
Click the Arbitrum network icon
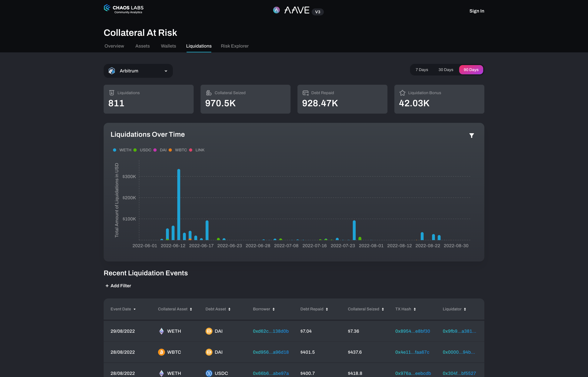[x=112, y=71]
